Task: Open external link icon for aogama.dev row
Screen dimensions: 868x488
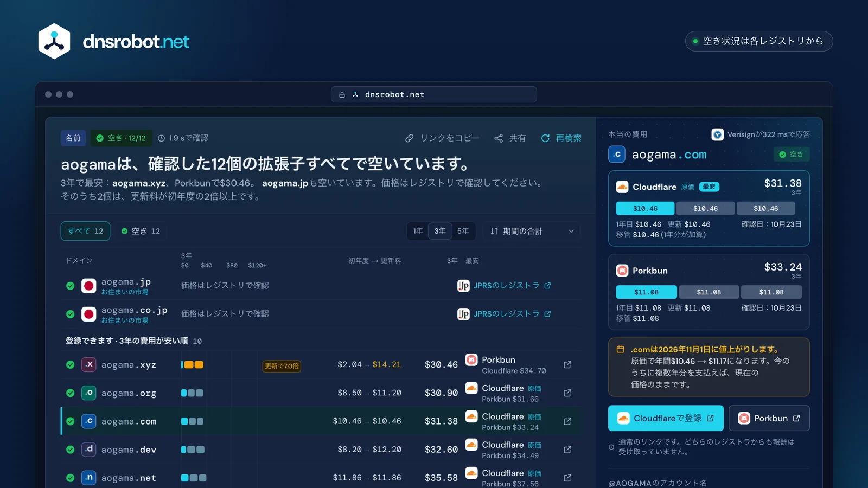Action: coord(567,450)
